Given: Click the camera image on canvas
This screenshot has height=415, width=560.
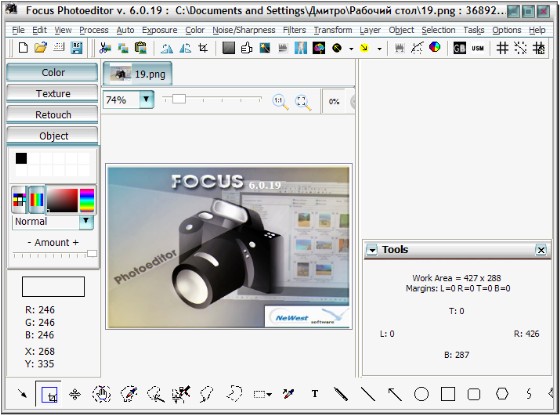Looking at the screenshot, I should click(x=229, y=247).
